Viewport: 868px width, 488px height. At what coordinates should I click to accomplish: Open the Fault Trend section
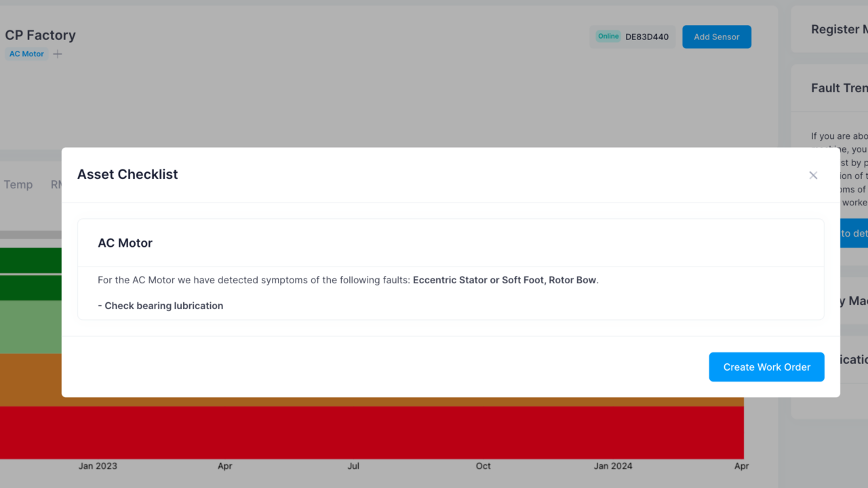click(x=838, y=88)
